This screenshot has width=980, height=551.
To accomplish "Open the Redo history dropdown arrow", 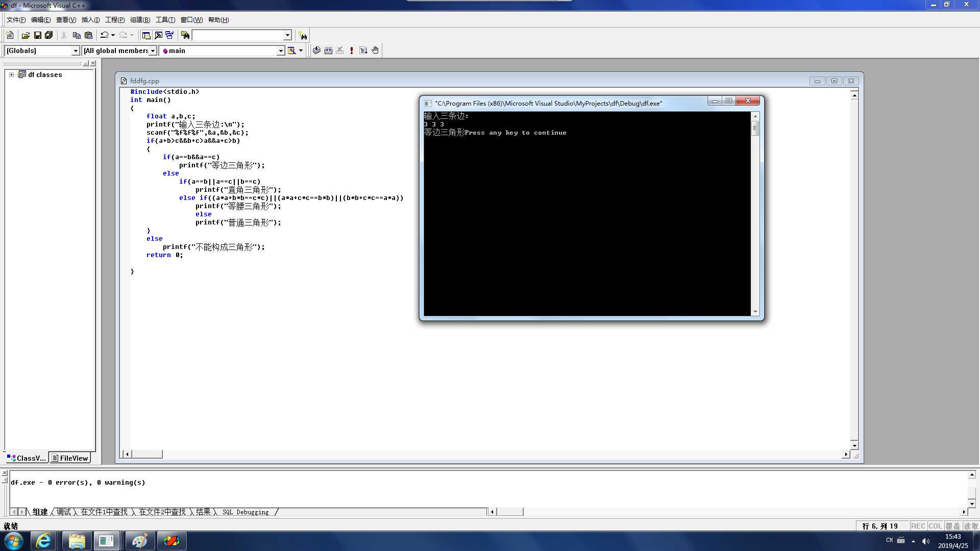I will 132,35.
